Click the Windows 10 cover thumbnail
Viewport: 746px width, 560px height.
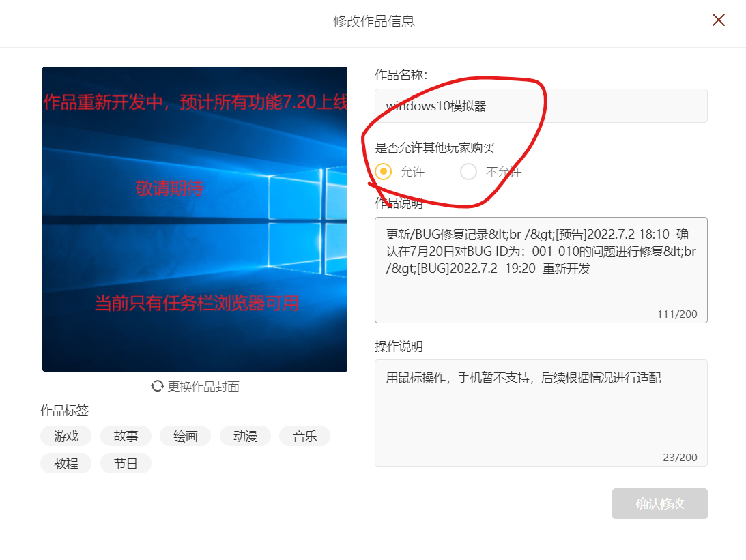[195, 219]
